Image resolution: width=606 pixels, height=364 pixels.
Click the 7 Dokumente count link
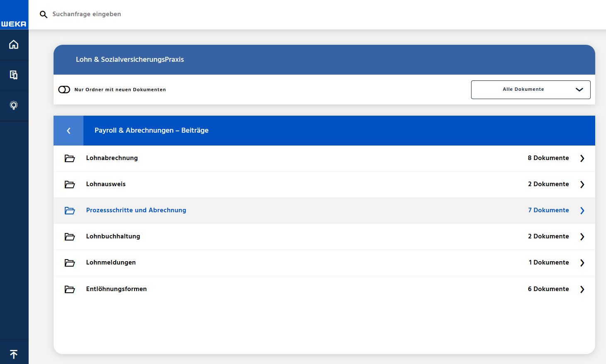[x=548, y=210]
